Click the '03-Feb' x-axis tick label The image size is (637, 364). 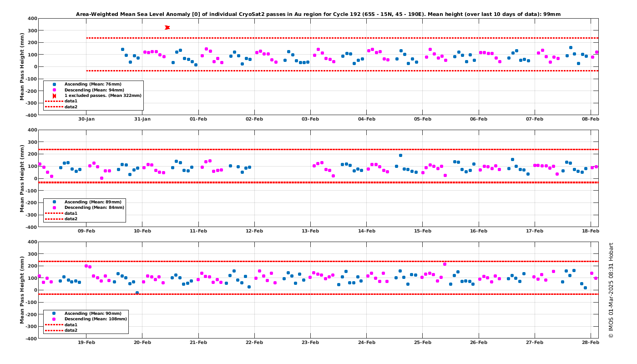tap(310, 119)
